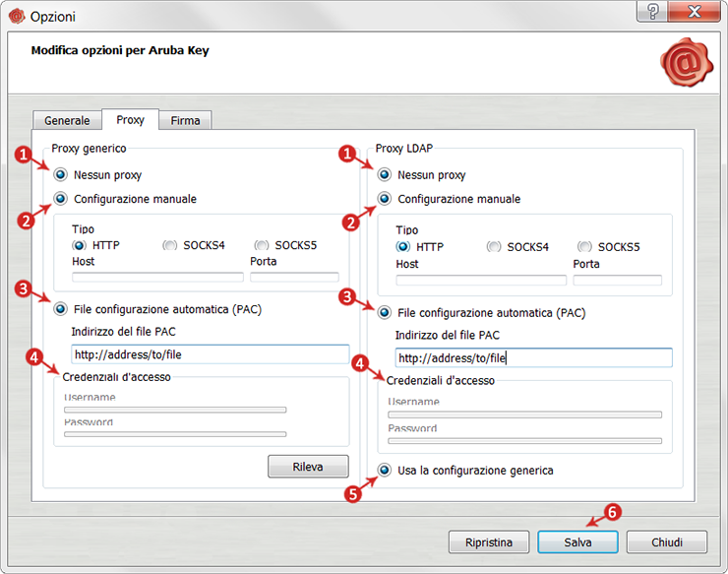The height and width of the screenshot is (574, 728).
Task: Click the Chiudi button
Action: coord(667,542)
